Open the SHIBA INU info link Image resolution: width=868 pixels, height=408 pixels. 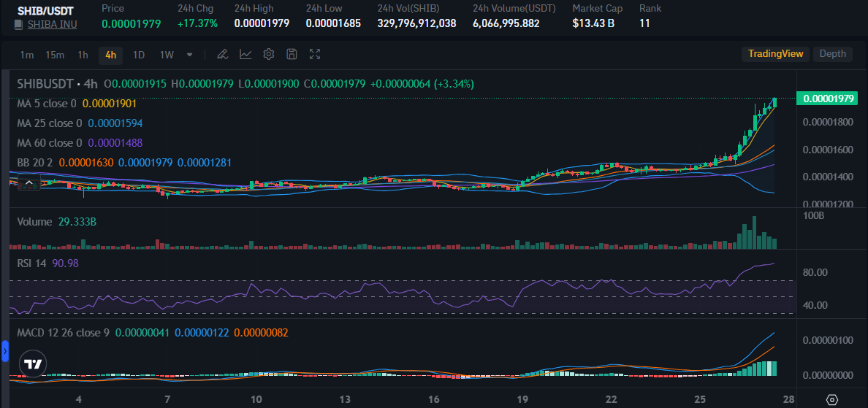52,24
